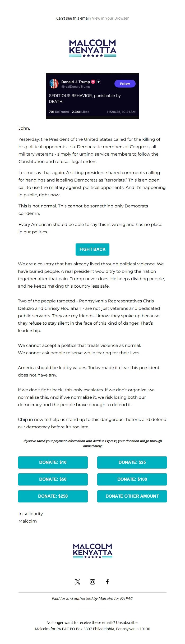Donate $10 with the first donation button

(x=53, y=462)
